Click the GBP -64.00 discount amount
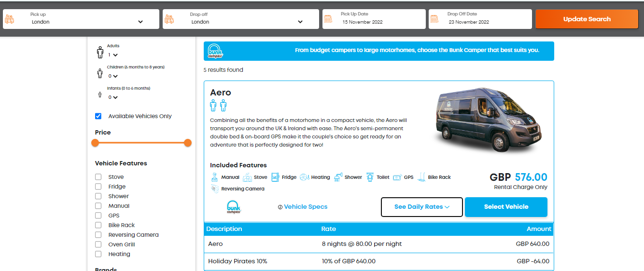This screenshot has width=644, height=271. (x=533, y=261)
